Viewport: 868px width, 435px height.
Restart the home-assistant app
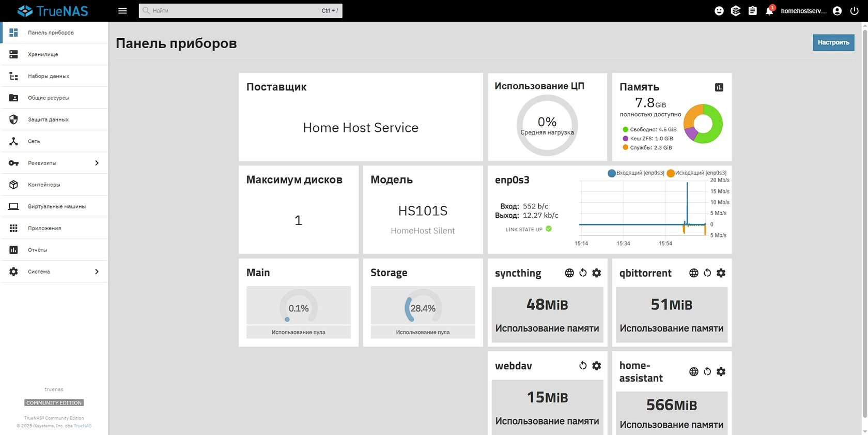coord(707,371)
